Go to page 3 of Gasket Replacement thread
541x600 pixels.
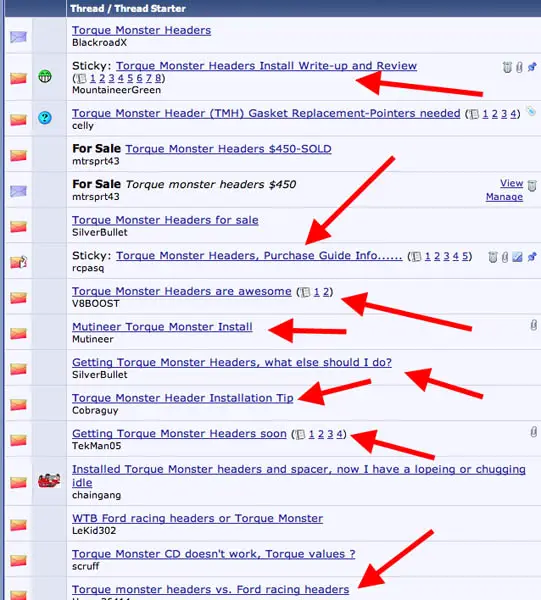504,114
